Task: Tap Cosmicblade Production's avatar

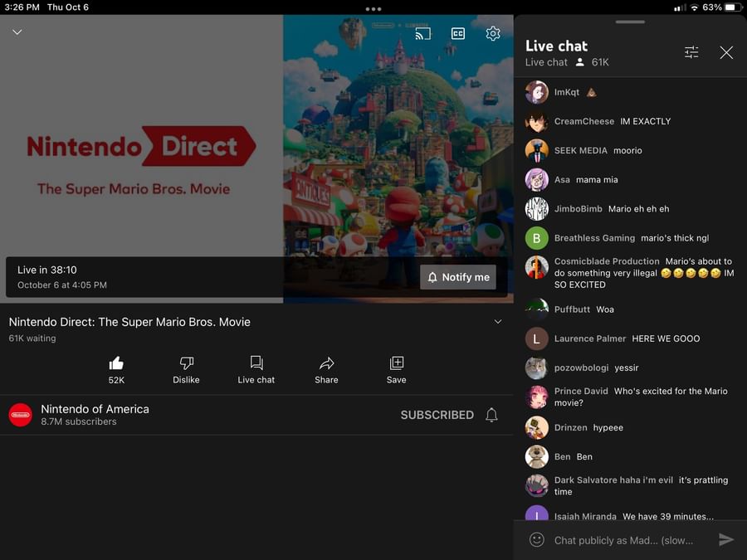Action: [x=537, y=266]
